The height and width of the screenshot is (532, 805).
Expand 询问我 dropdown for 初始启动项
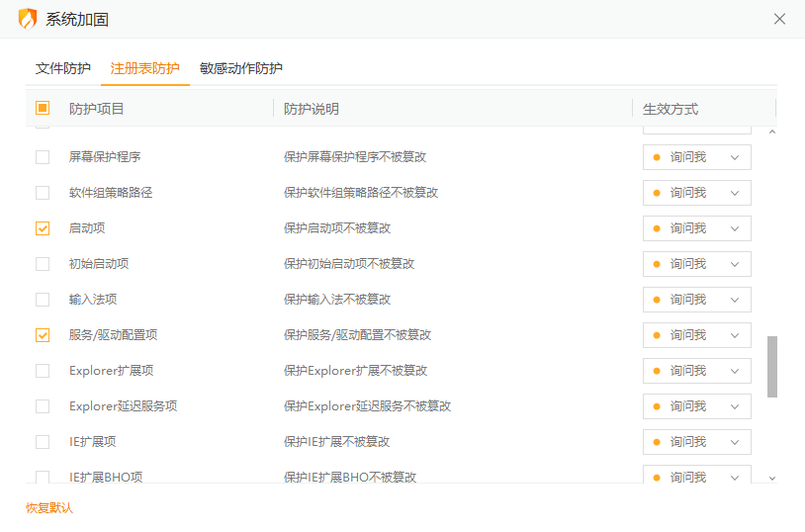[x=696, y=264]
